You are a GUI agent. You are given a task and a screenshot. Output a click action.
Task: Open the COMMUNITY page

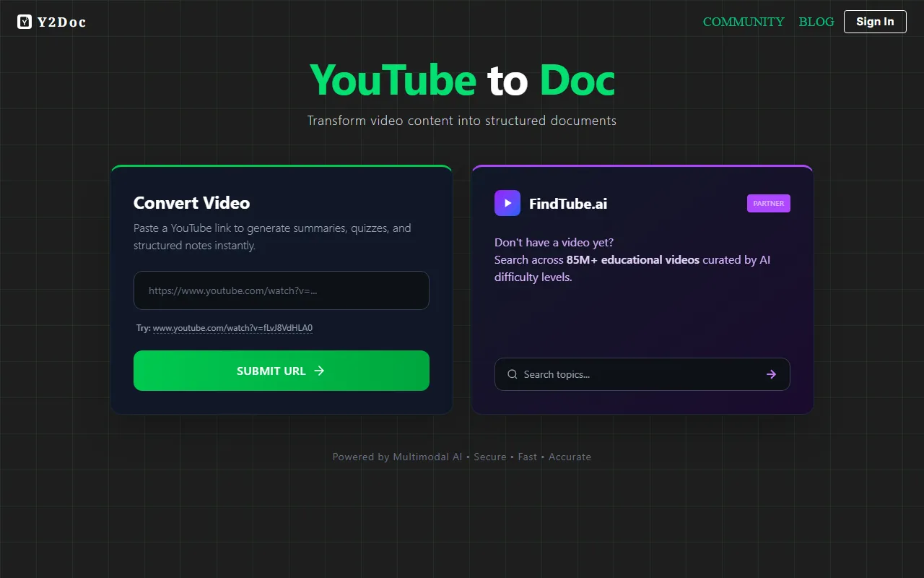[x=744, y=22]
